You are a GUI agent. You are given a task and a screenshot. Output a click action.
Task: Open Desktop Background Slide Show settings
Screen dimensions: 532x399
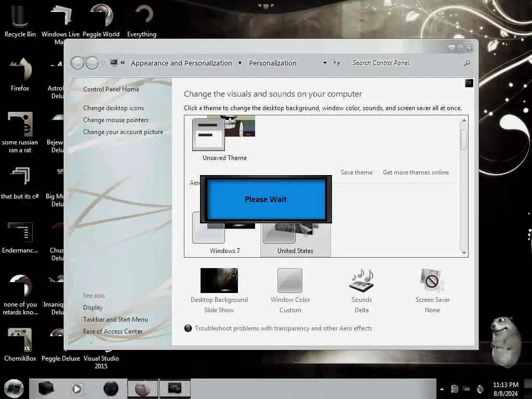[x=219, y=290]
